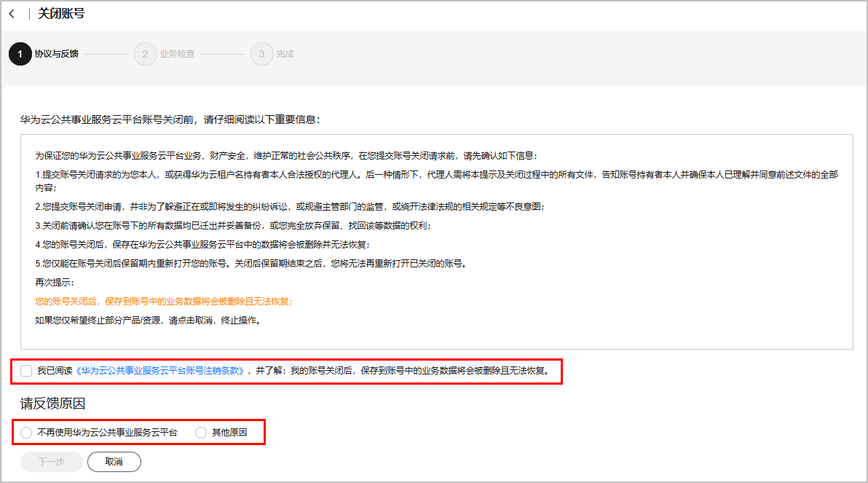Choose 其他原因 radio option

(x=201, y=433)
